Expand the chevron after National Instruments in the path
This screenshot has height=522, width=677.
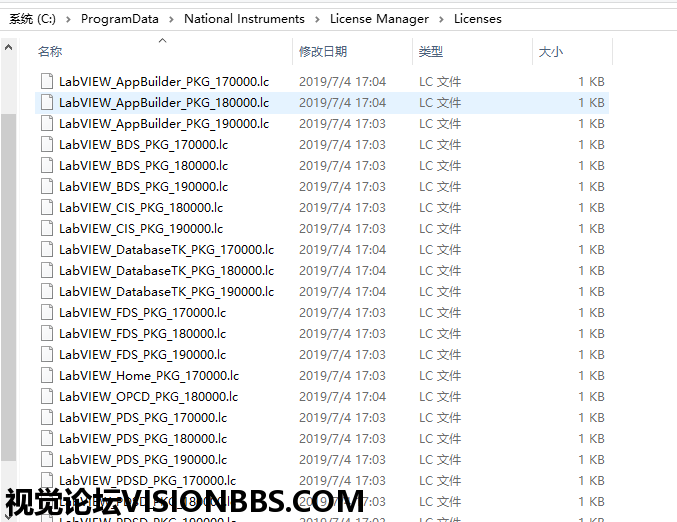click(317, 19)
